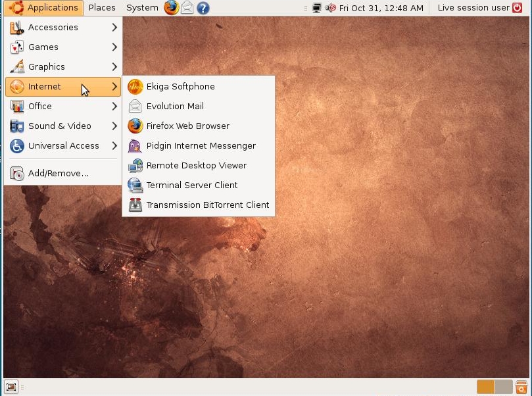
Task: Click the Universal Access wheelchair icon
Action: (16, 146)
